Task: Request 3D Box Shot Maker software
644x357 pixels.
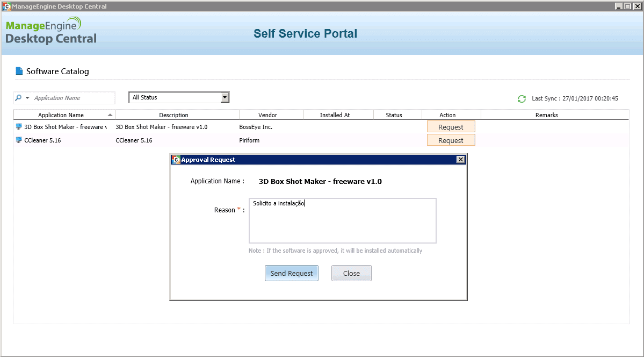Action: tap(451, 127)
